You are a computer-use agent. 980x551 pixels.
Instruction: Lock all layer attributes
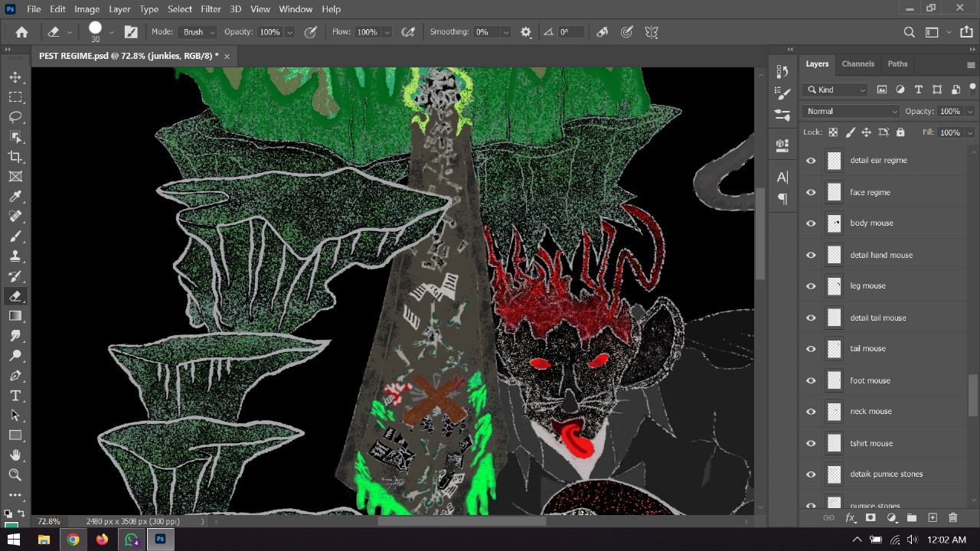point(900,132)
